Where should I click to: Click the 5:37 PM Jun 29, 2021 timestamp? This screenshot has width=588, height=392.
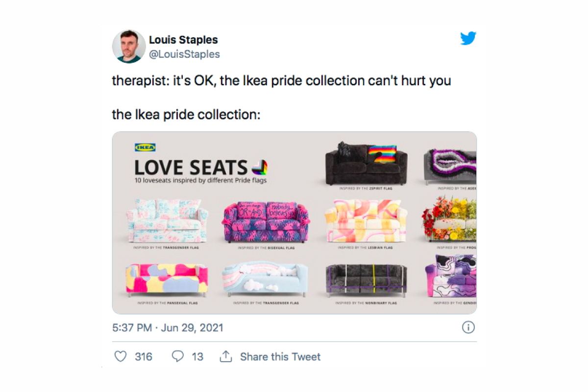(x=168, y=327)
